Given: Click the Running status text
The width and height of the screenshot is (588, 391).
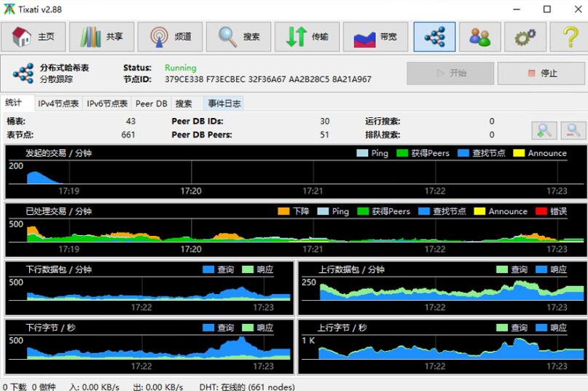Looking at the screenshot, I should pyautogui.click(x=181, y=68).
